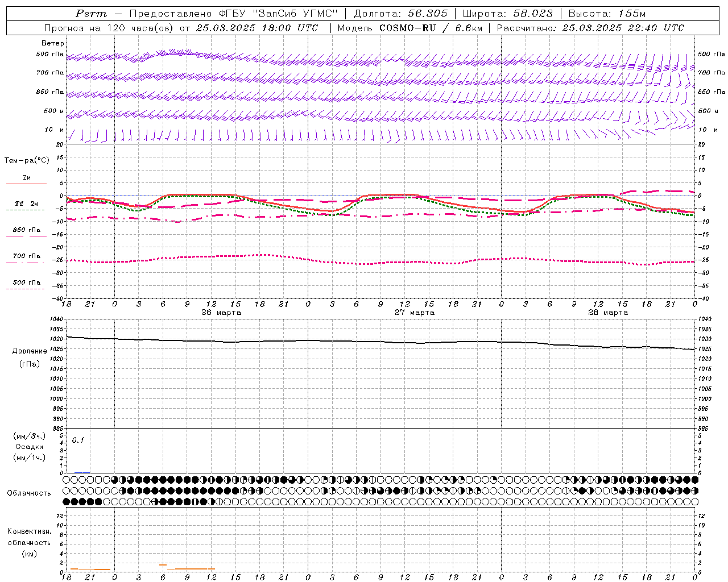The image size is (728, 582).
Task: Click the model name "COSMO-RU / 6.6км"
Action: (431, 28)
